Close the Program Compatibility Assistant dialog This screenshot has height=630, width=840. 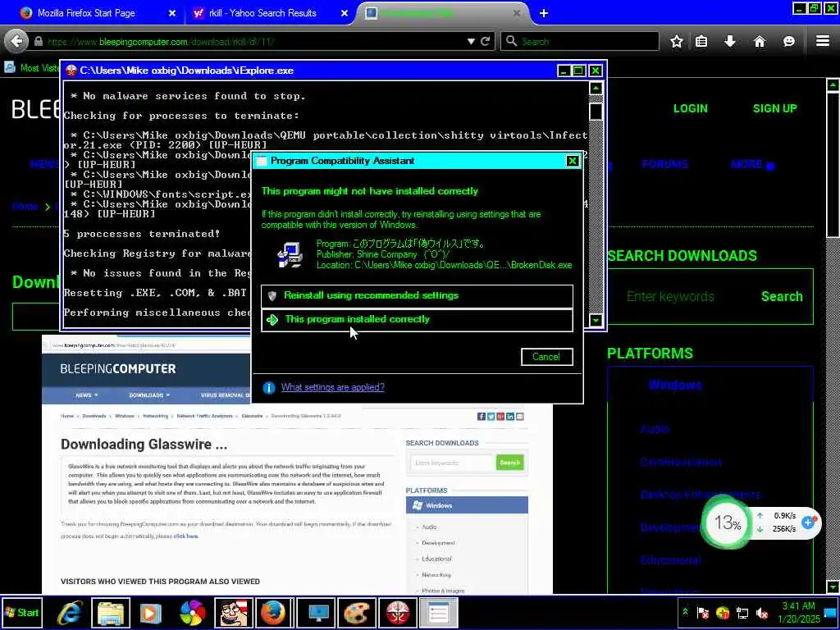click(572, 161)
